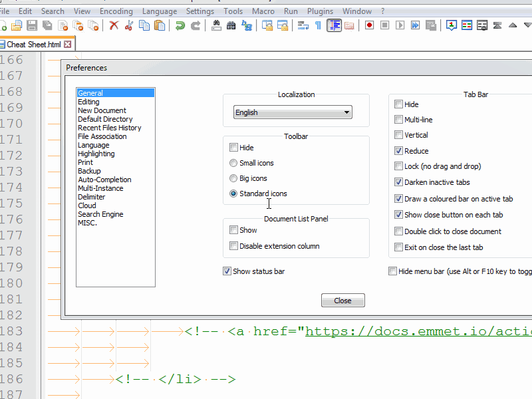Screen dimensions: 532x399
Task: Select the Big icons radio button
Action: (233, 178)
